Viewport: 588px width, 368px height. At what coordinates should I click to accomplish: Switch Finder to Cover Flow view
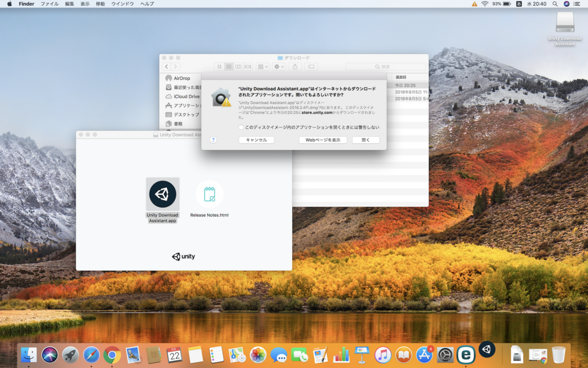(248, 67)
